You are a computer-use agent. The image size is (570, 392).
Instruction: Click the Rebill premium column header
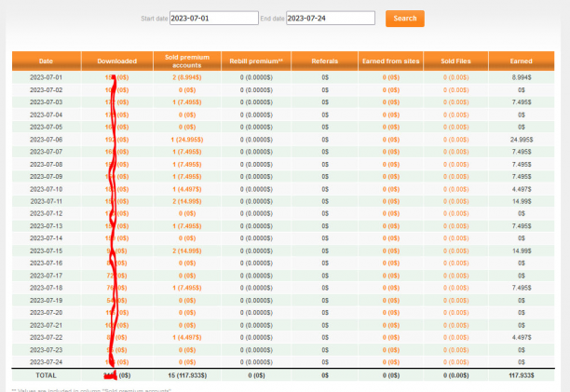(256, 61)
